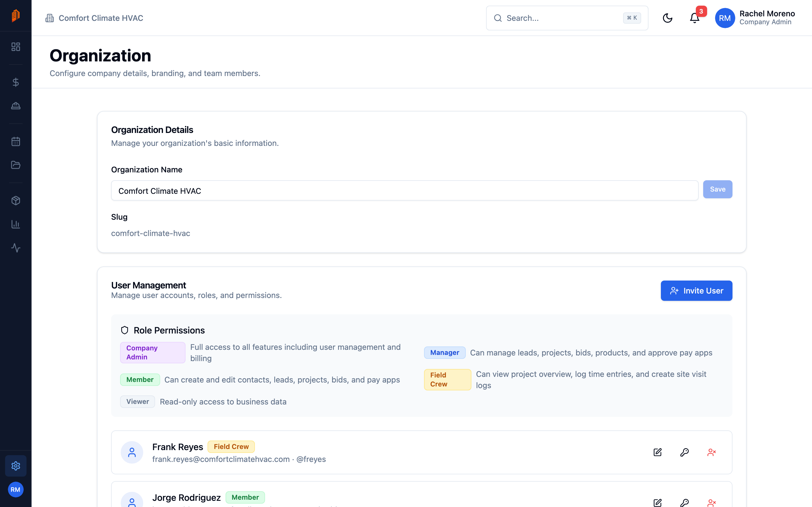Edit Frank Reyes with the pencil icon
This screenshot has height=507, width=812.
[x=658, y=452]
